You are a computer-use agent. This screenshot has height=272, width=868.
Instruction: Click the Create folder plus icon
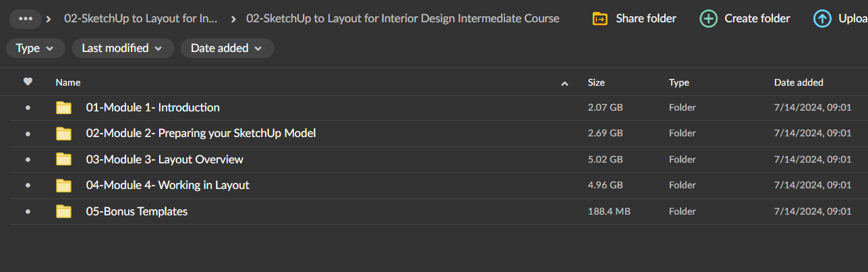[708, 18]
